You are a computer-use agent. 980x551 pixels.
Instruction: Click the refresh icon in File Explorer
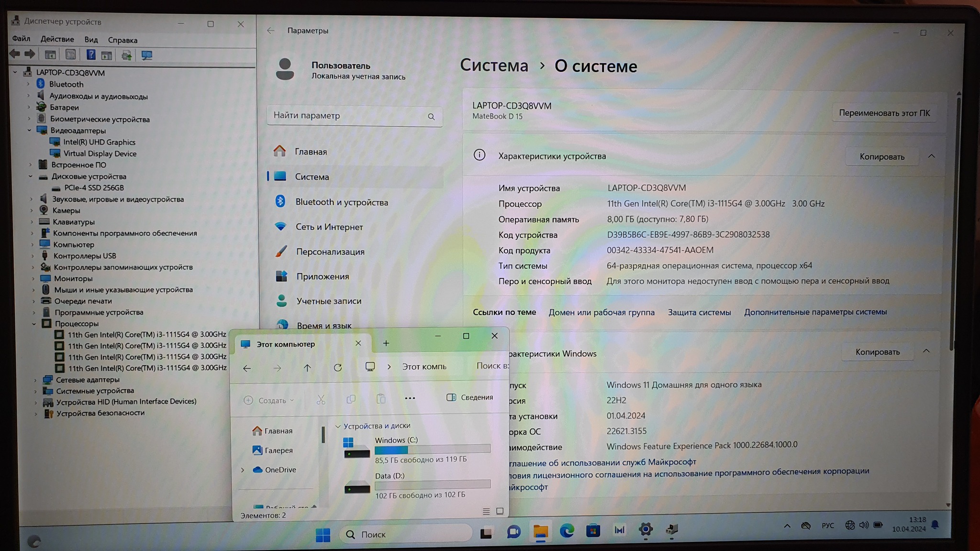coord(338,368)
